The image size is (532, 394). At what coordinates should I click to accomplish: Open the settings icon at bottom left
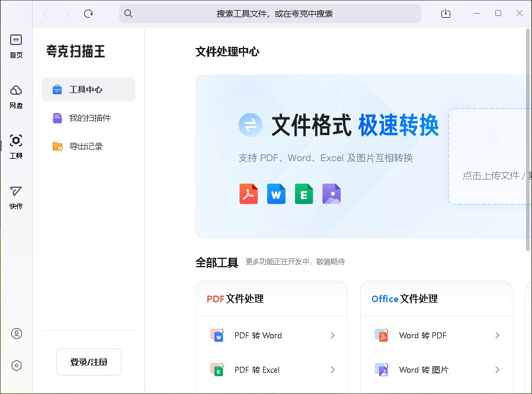16,366
